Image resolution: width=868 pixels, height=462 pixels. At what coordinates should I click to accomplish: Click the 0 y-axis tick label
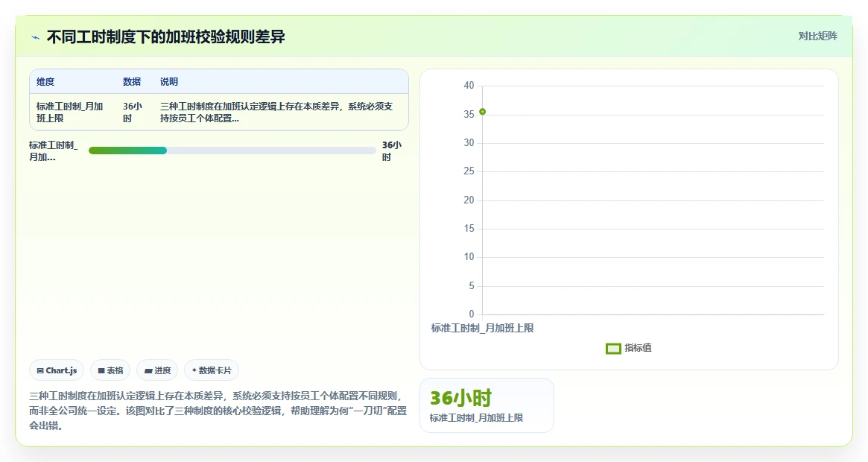pyautogui.click(x=472, y=314)
